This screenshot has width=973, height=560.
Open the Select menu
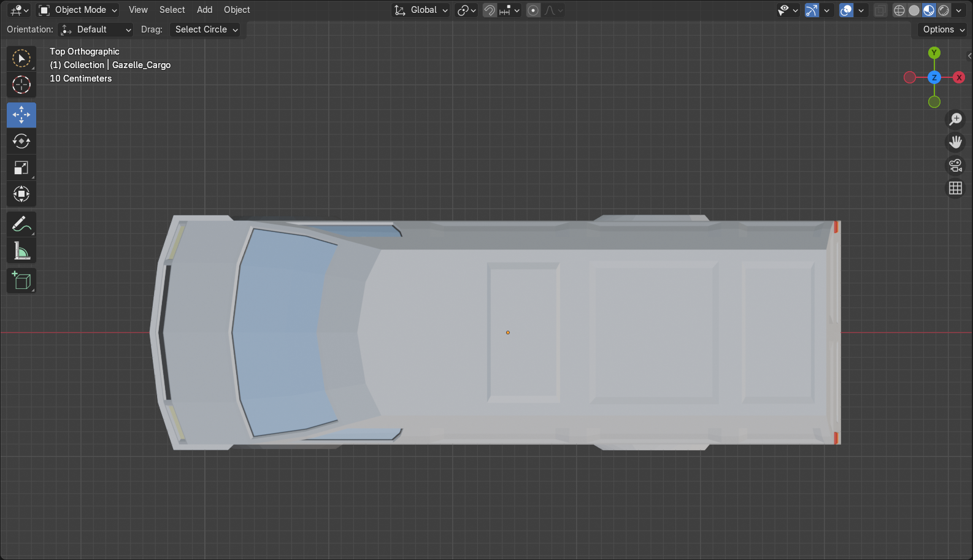pyautogui.click(x=172, y=10)
